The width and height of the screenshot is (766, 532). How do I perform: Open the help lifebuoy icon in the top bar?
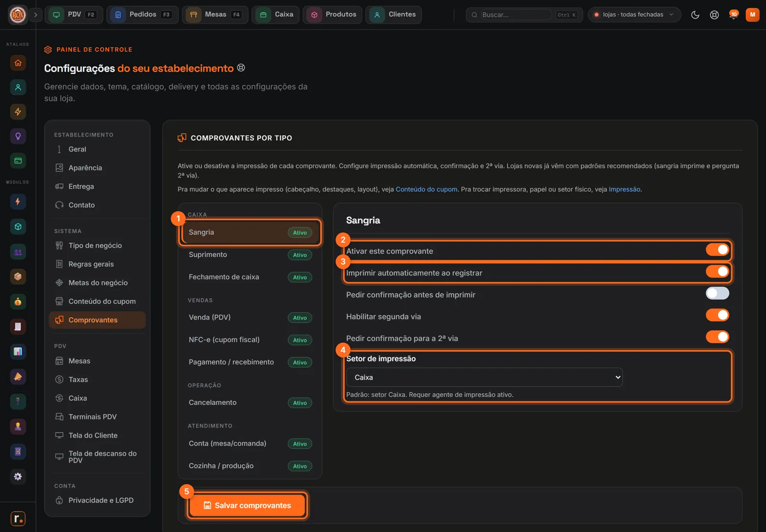tap(714, 15)
